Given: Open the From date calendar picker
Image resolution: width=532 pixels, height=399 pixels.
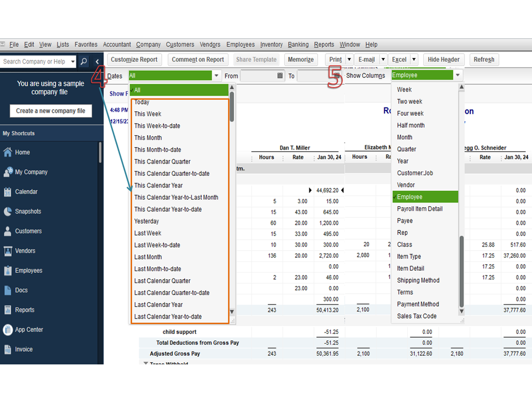Looking at the screenshot, I should (x=280, y=76).
